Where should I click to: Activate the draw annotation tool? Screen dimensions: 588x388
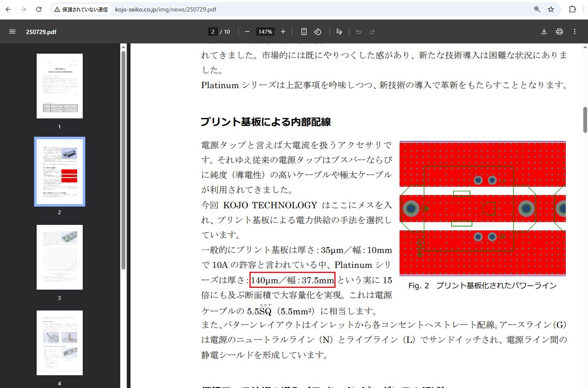pyautogui.click(x=339, y=32)
